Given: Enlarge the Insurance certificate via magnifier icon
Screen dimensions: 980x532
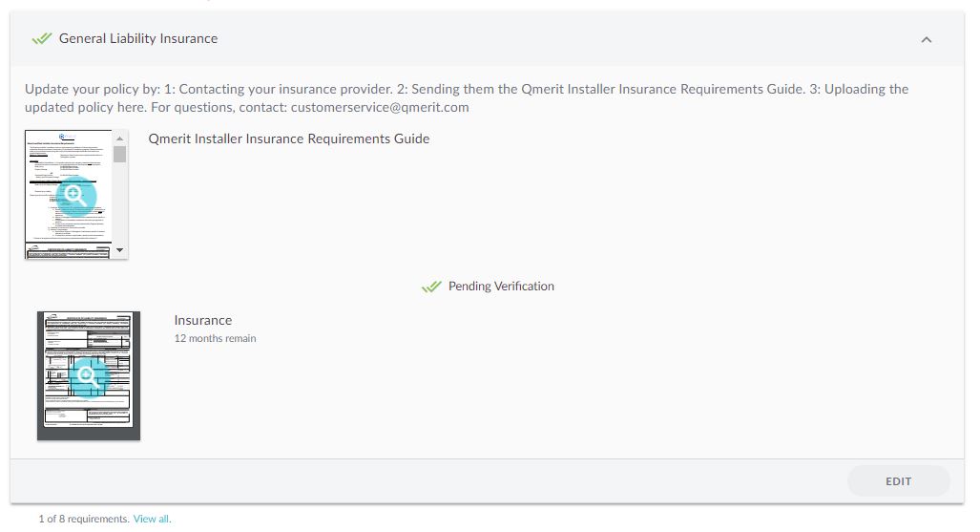Looking at the screenshot, I should click(89, 376).
